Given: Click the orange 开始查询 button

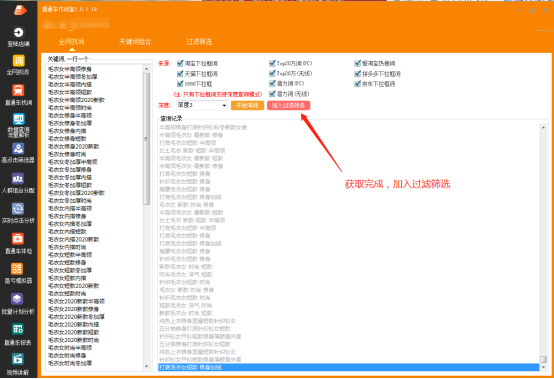Looking at the screenshot, I should (247, 105).
